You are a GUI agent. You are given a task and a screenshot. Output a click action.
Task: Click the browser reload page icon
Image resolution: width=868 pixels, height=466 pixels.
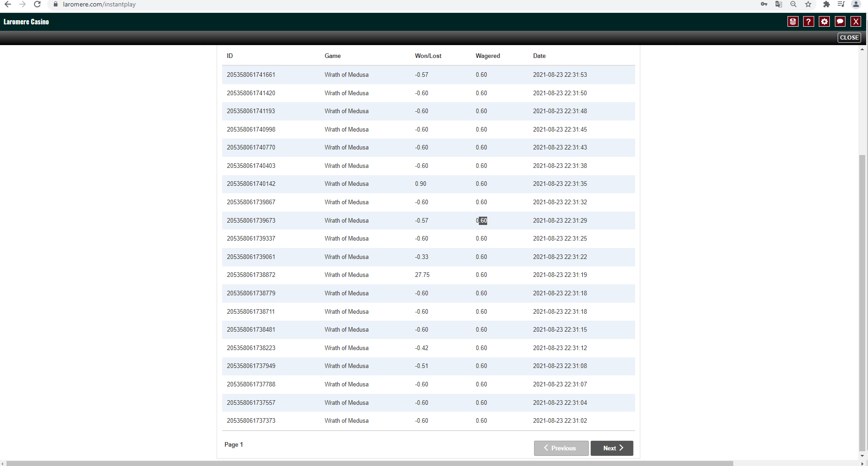37,5
